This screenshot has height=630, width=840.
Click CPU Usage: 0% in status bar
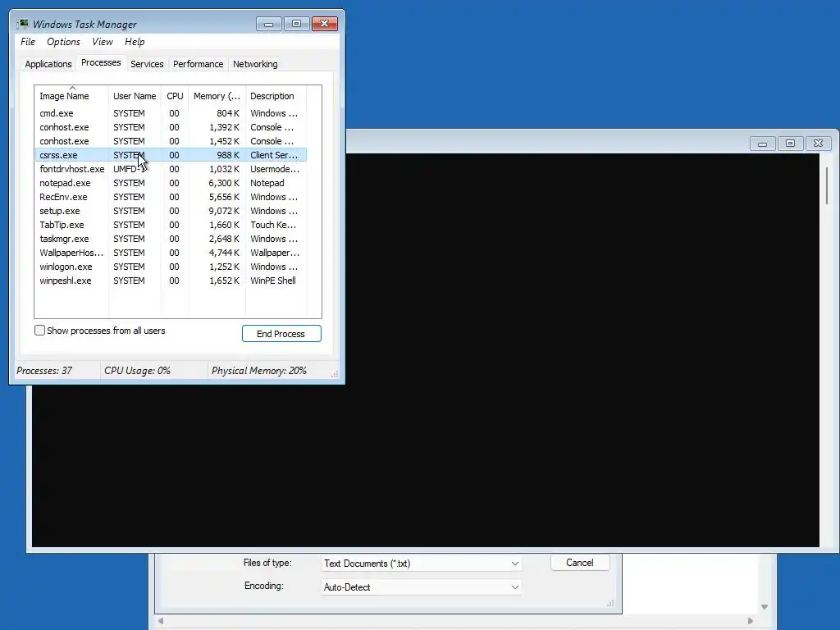click(137, 371)
